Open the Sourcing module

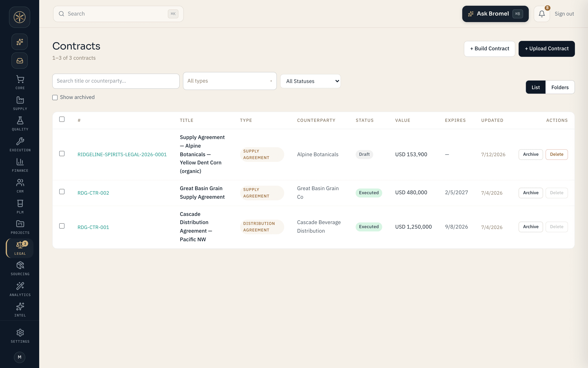(x=20, y=269)
